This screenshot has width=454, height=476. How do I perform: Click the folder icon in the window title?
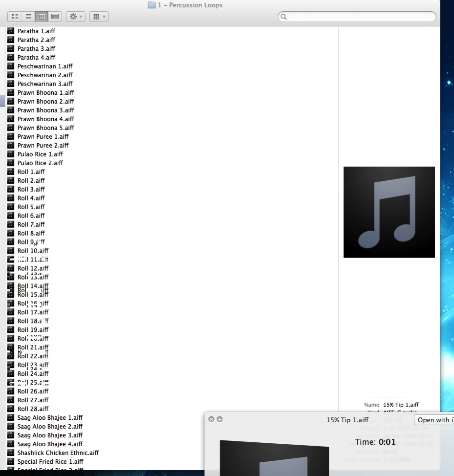coord(151,5)
